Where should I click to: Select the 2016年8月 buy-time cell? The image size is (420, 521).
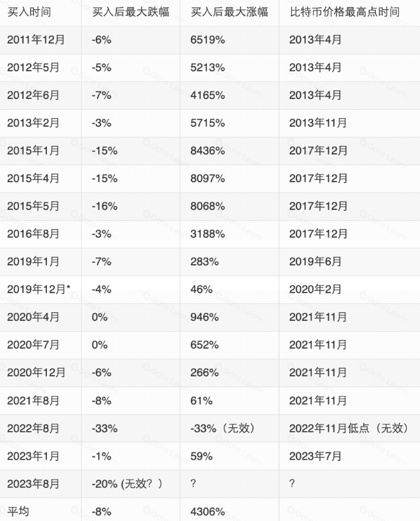[x=33, y=234]
